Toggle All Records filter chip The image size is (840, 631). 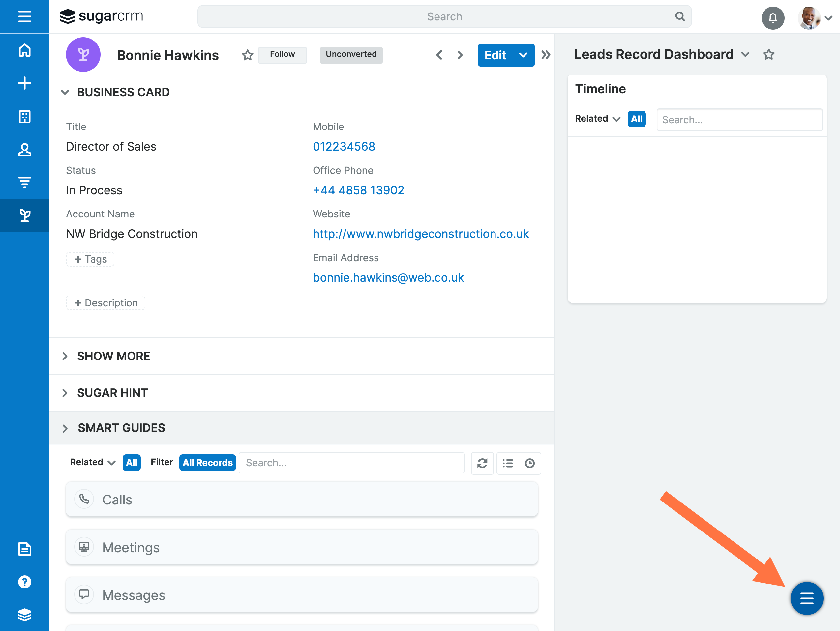207,462
